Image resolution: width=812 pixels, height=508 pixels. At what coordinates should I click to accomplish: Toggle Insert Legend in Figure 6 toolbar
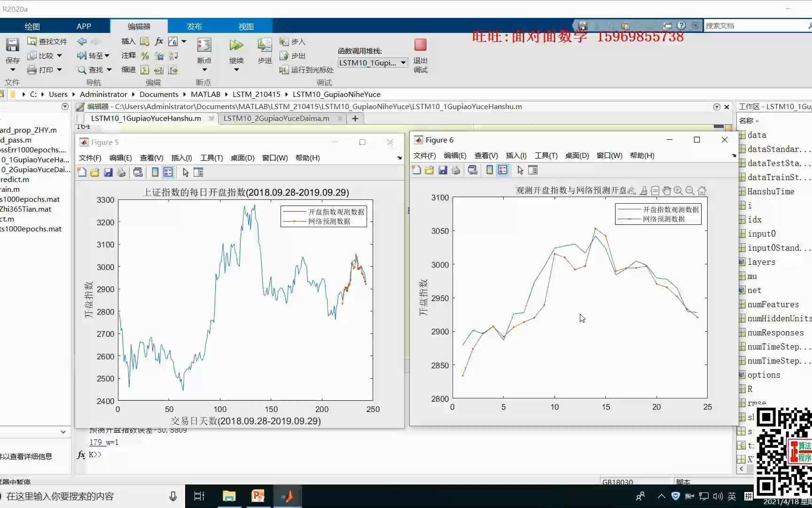click(503, 170)
